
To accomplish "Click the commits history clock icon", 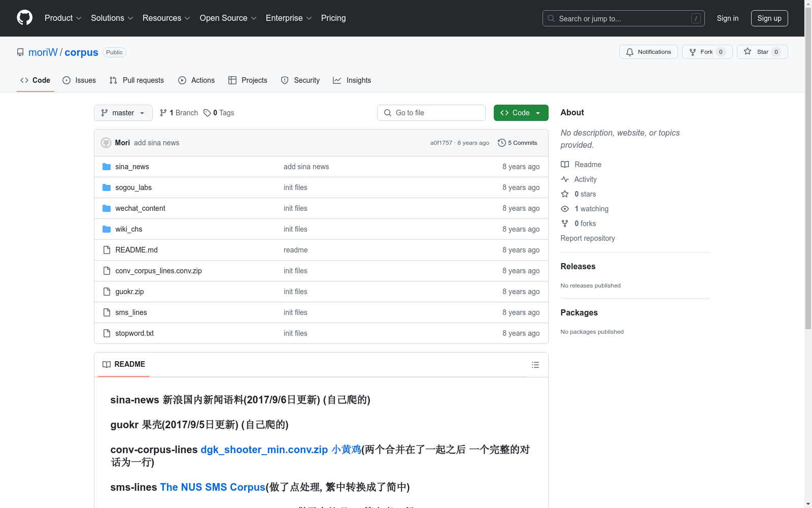I will (x=502, y=143).
